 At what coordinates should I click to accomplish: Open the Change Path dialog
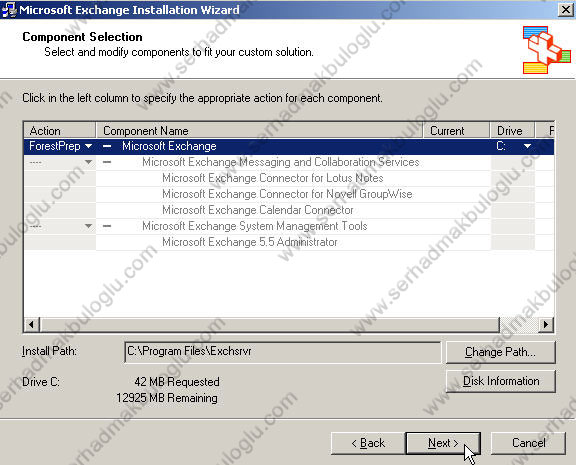(x=500, y=352)
